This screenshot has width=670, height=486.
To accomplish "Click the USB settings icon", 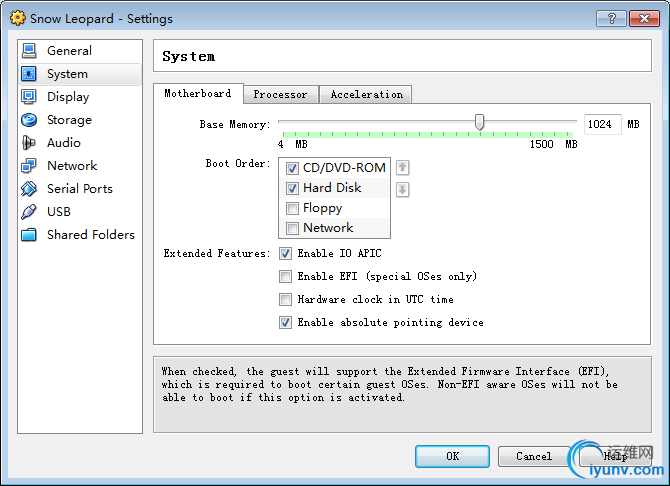I will [29, 212].
